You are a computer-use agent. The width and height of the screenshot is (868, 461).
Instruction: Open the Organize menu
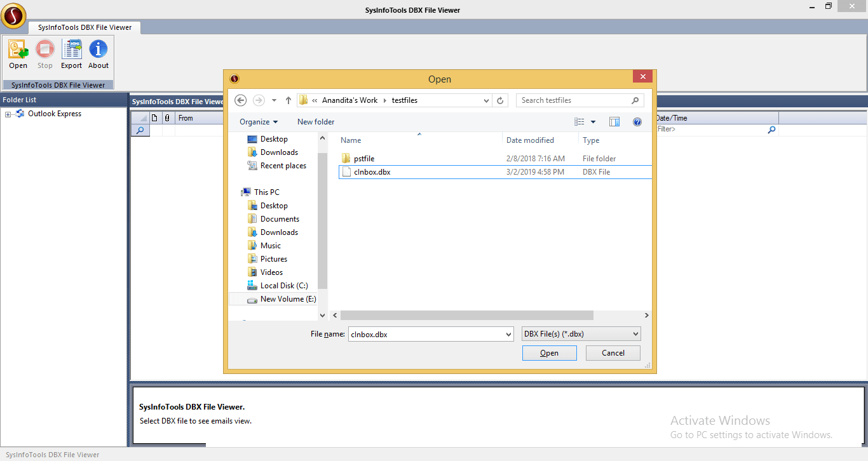click(259, 122)
